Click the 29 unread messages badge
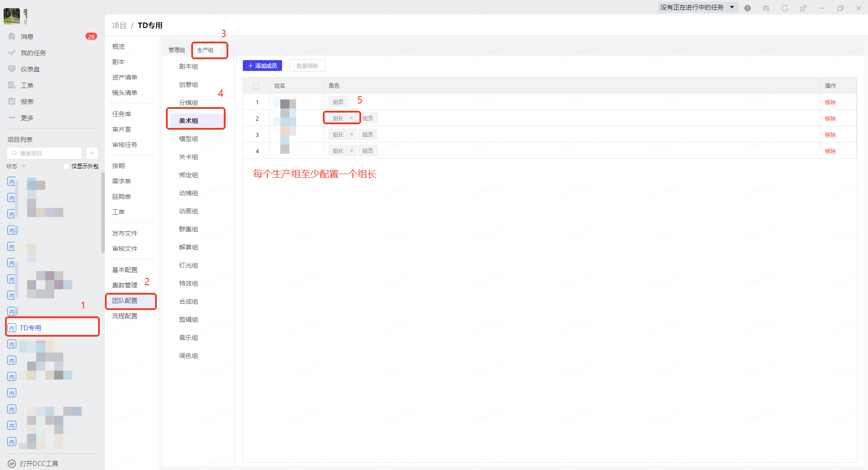The height and width of the screenshot is (470, 868). coord(91,37)
